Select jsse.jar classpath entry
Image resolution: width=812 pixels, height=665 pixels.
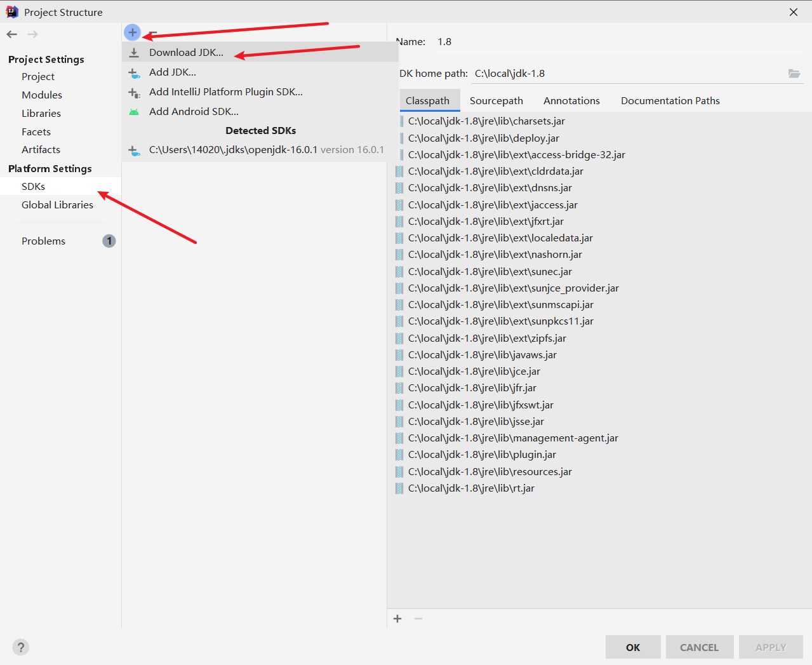point(476,422)
